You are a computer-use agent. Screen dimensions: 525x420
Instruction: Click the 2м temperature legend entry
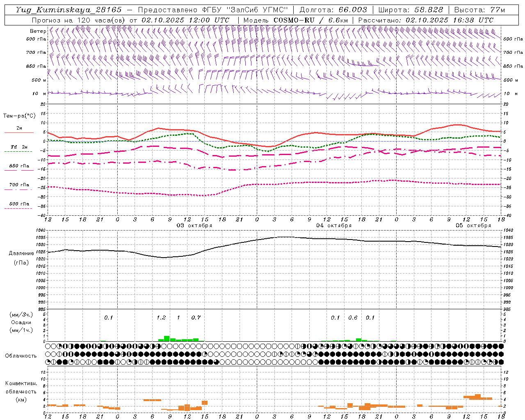19,128
